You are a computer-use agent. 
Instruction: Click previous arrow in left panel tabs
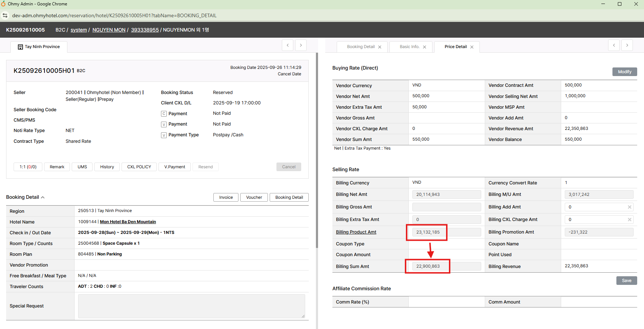(x=288, y=45)
